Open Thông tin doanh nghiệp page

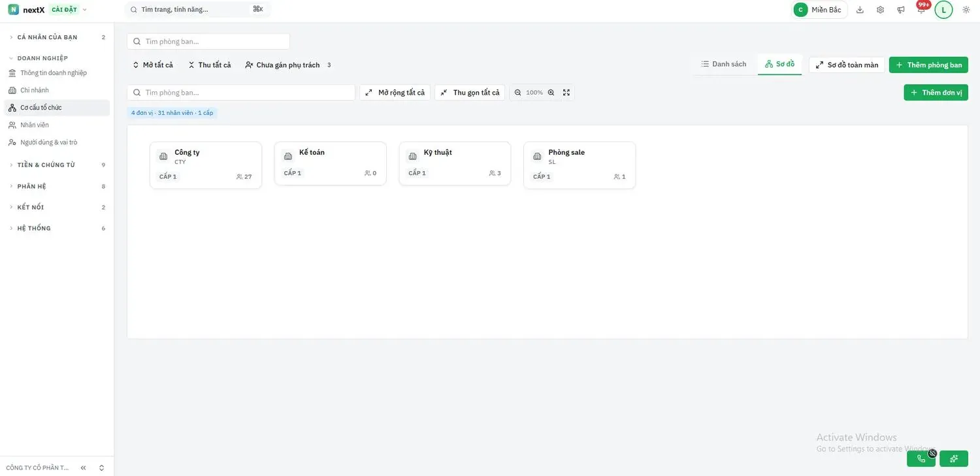(57, 73)
